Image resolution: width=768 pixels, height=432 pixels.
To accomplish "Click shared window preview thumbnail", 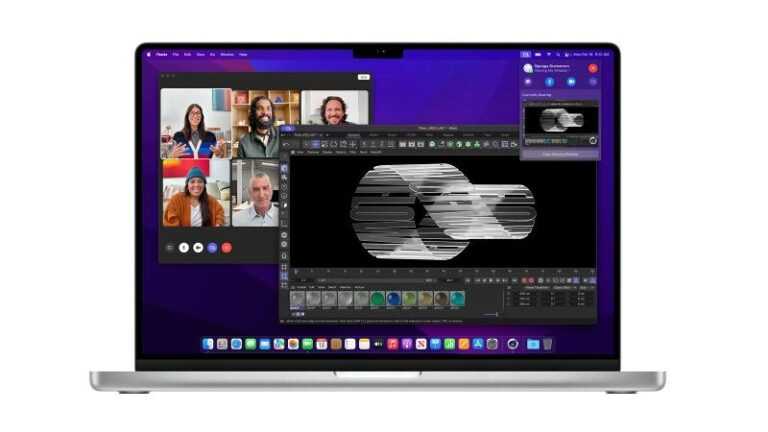I will [x=561, y=123].
